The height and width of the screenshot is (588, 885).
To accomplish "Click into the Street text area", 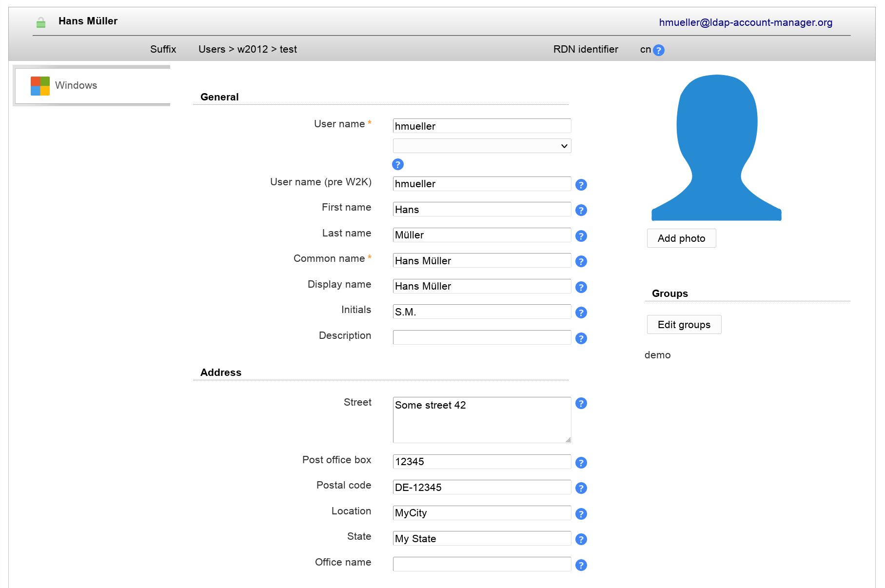I will 482,420.
